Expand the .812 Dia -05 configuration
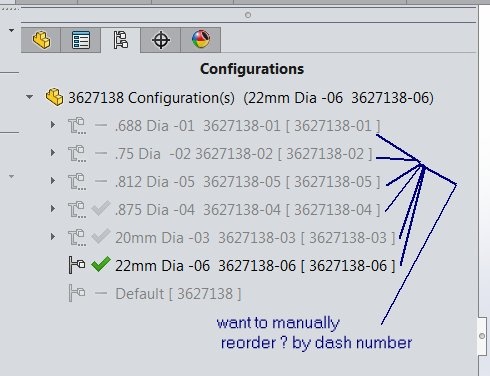490x376 pixels. tap(53, 181)
